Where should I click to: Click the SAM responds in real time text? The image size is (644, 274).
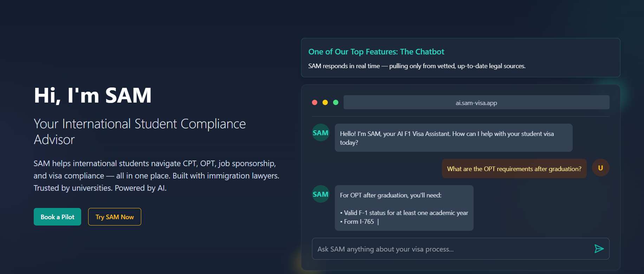coord(417,66)
